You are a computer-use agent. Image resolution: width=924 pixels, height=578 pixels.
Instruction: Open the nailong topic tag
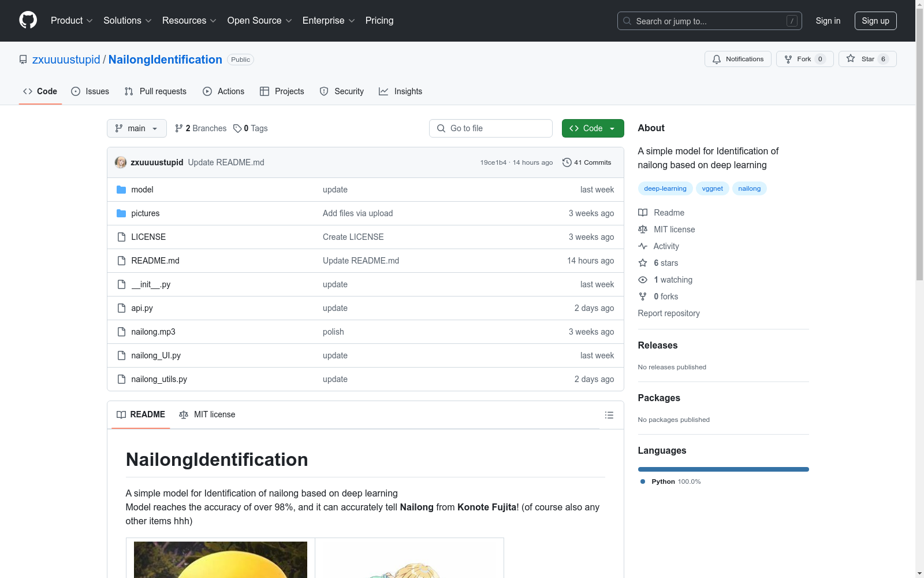(x=749, y=188)
